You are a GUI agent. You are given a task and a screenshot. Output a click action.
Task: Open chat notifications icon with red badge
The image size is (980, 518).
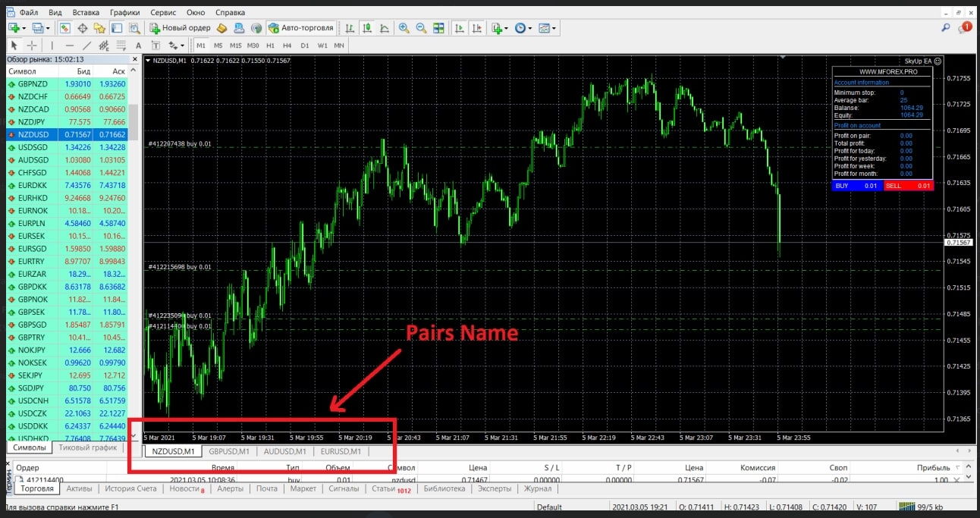point(965,28)
